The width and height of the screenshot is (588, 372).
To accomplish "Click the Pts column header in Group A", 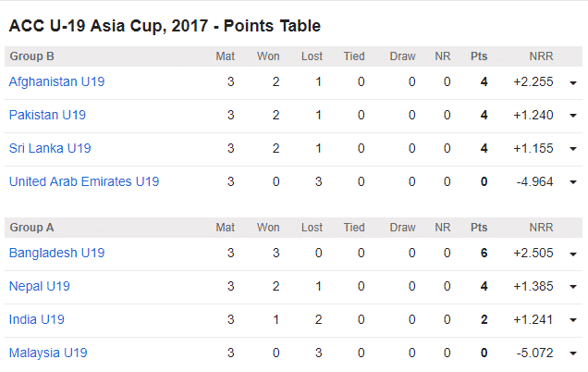I will (x=479, y=228).
